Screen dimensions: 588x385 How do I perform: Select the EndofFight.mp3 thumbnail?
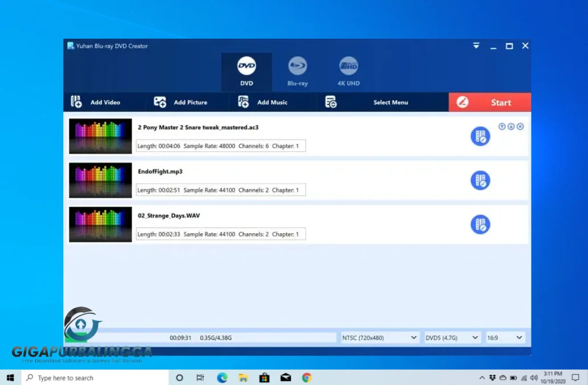pyautogui.click(x=101, y=180)
